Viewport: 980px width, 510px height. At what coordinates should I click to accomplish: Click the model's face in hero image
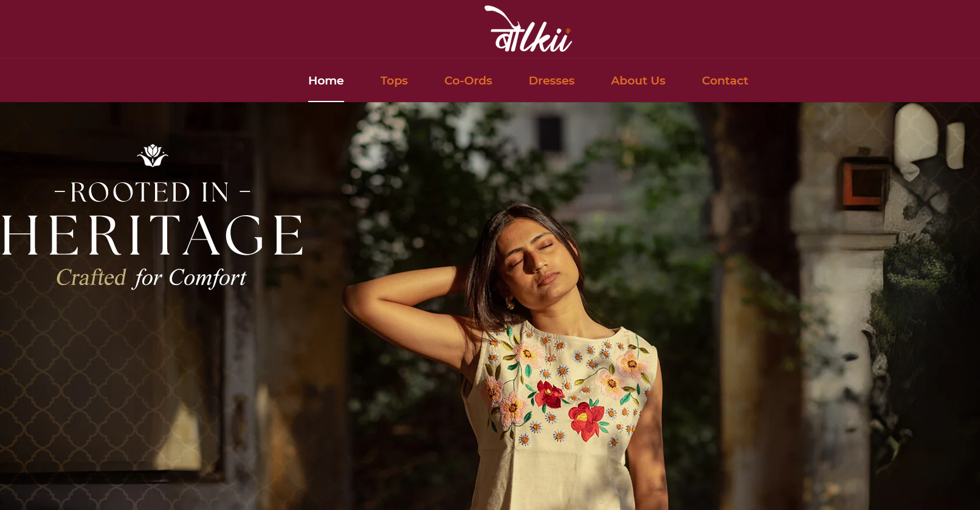coord(533,254)
